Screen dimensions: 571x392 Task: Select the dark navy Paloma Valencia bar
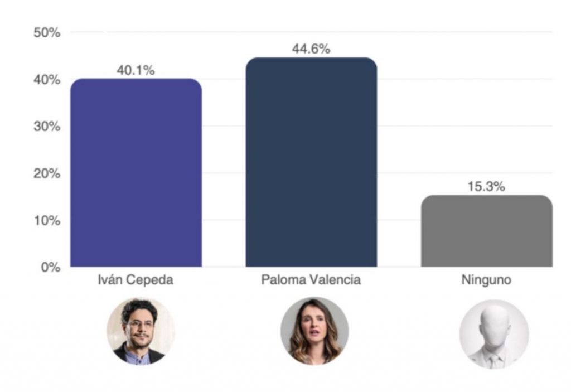click(x=311, y=162)
